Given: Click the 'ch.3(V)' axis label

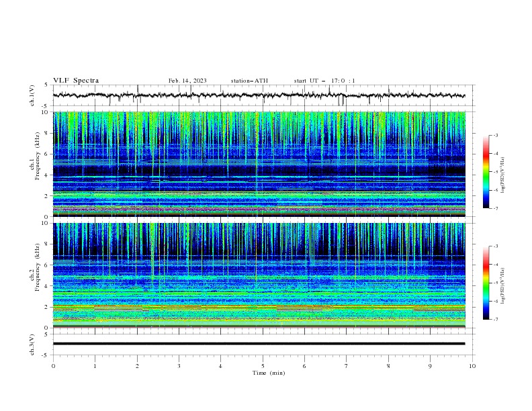Looking at the screenshot, I should point(32,345).
